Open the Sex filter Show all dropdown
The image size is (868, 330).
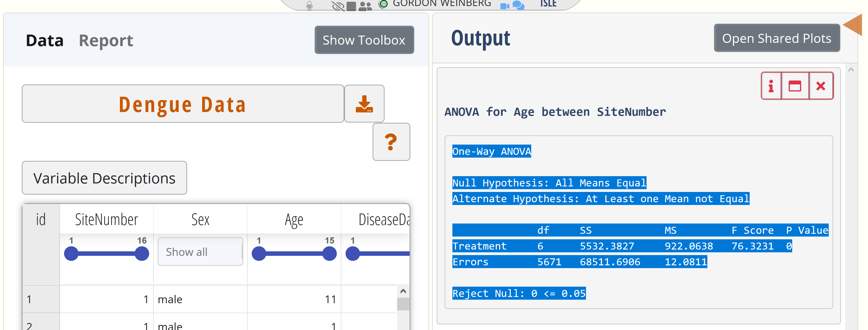pyautogui.click(x=200, y=252)
